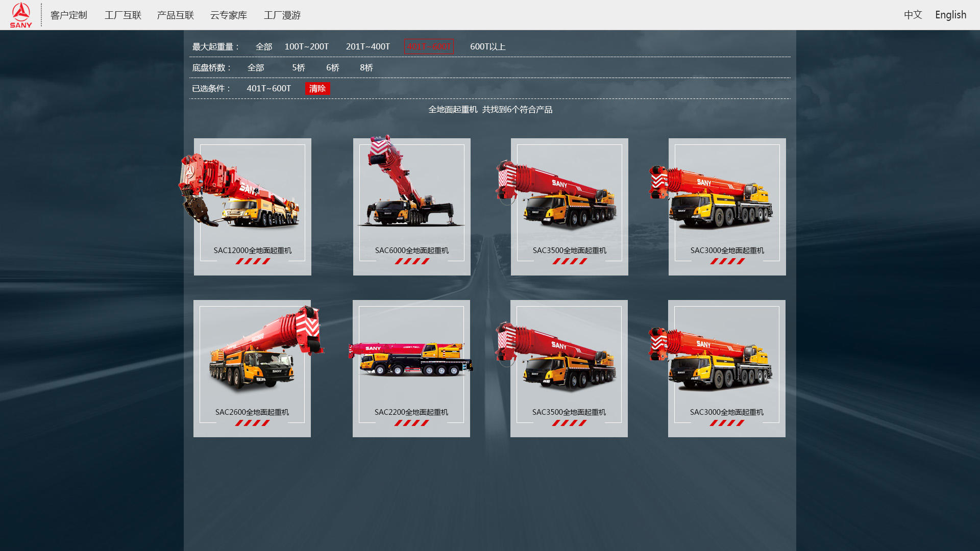
Task: Open the 工厂漫游 menu
Action: (282, 15)
